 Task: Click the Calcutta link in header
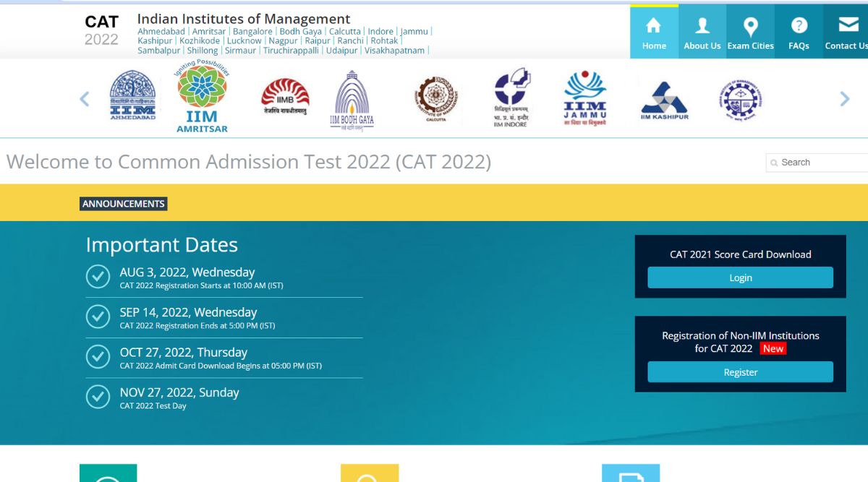pyautogui.click(x=345, y=32)
